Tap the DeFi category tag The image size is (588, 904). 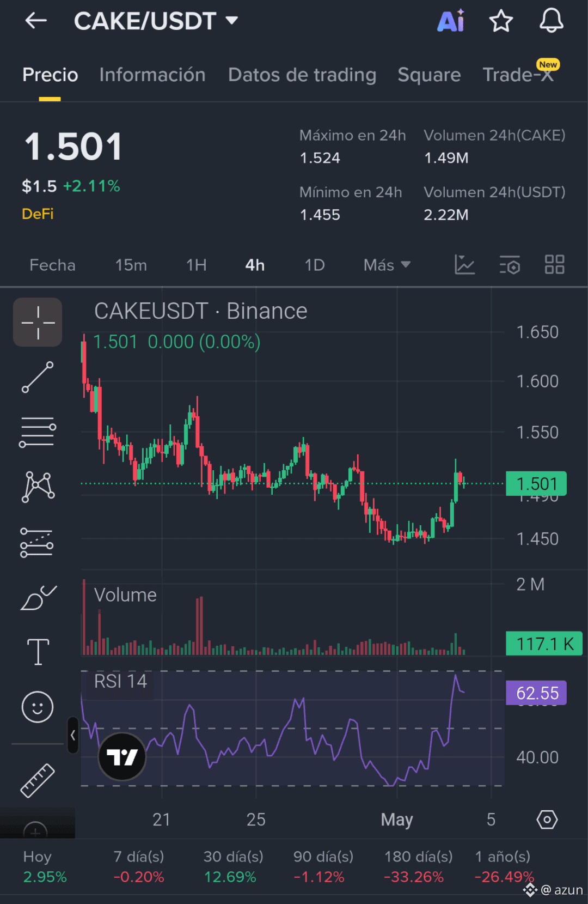(x=38, y=214)
